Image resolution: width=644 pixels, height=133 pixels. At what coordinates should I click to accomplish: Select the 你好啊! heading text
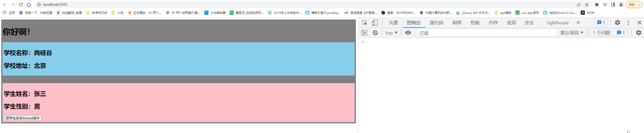[x=16, y=32]
